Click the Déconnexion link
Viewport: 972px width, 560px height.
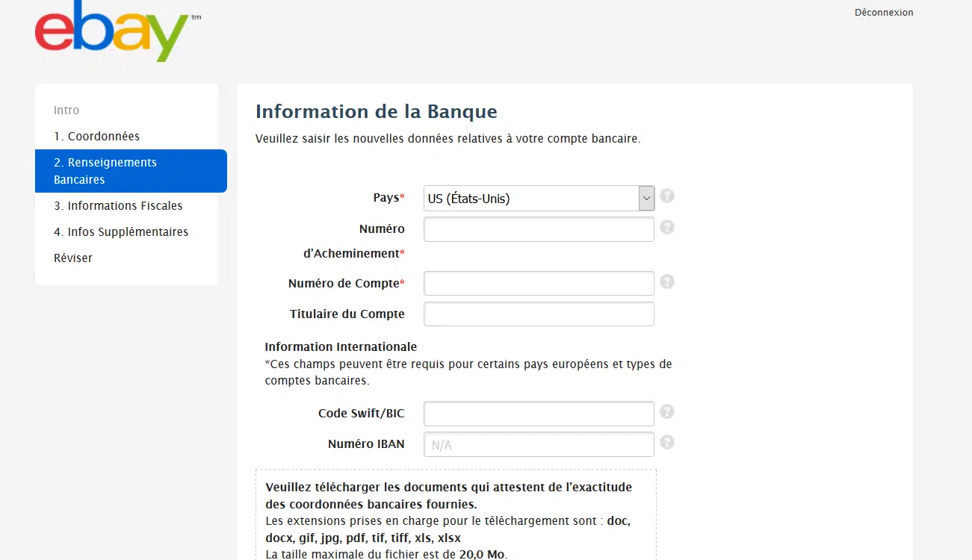point(884,13)
